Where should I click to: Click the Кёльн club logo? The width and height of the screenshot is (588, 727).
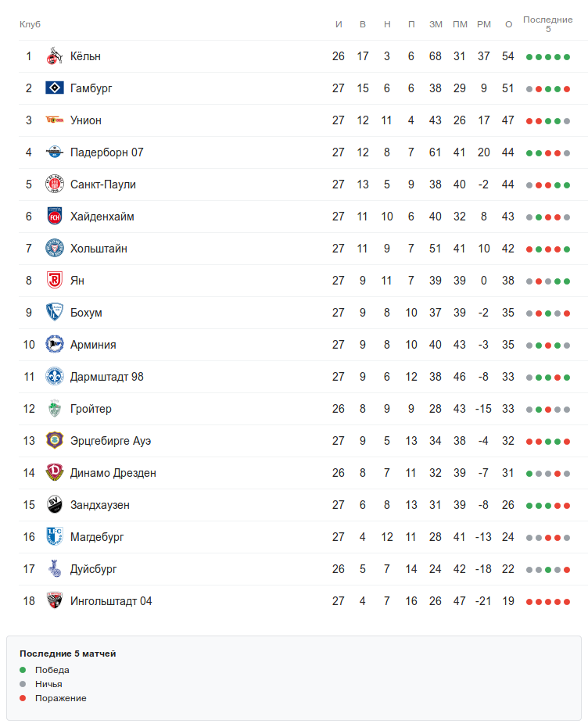pos(54,56)
